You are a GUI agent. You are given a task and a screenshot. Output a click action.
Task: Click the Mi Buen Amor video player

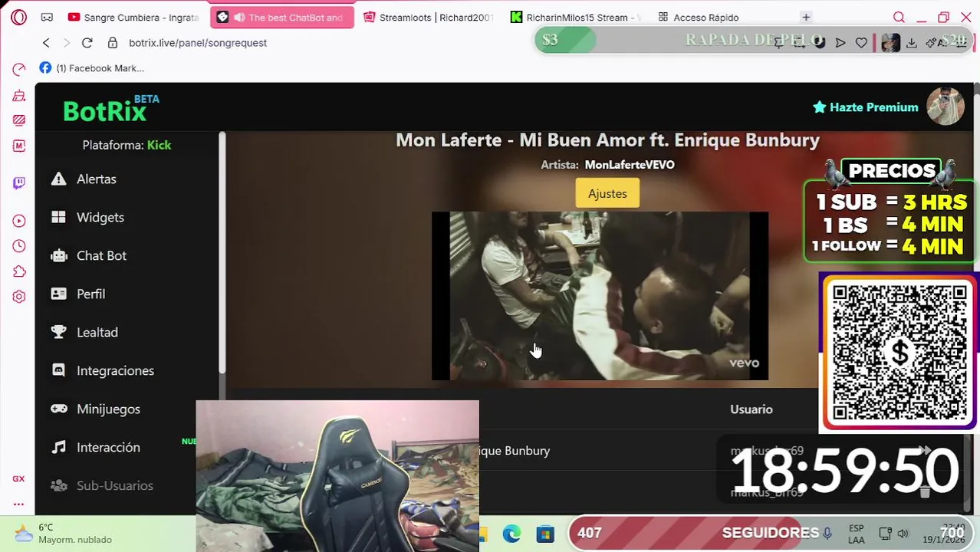coord(600,296)
